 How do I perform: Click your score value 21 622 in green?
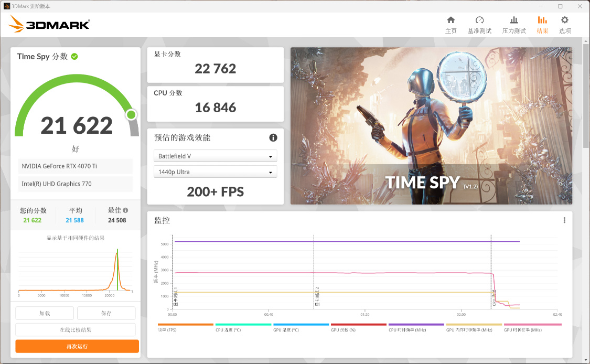pos(33,220)
